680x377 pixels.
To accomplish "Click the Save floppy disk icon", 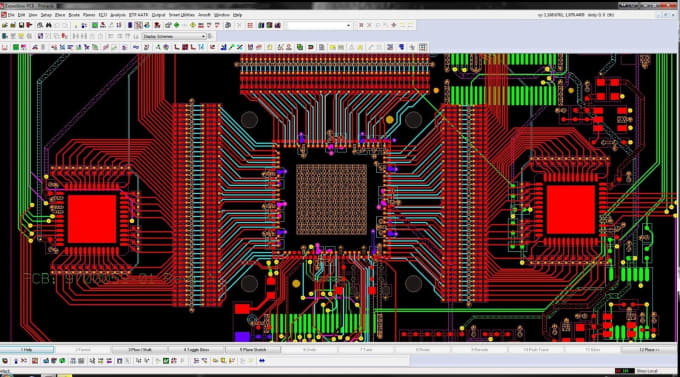I will click(21, 25).
